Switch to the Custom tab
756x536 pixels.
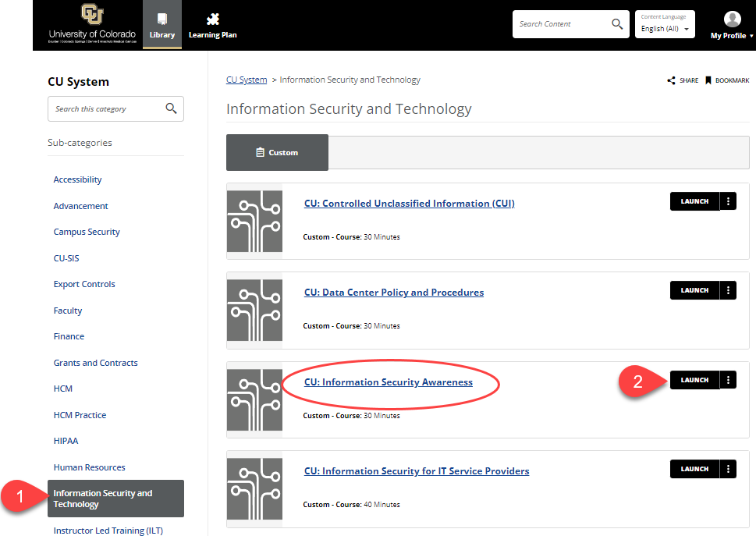coord(277,152)
